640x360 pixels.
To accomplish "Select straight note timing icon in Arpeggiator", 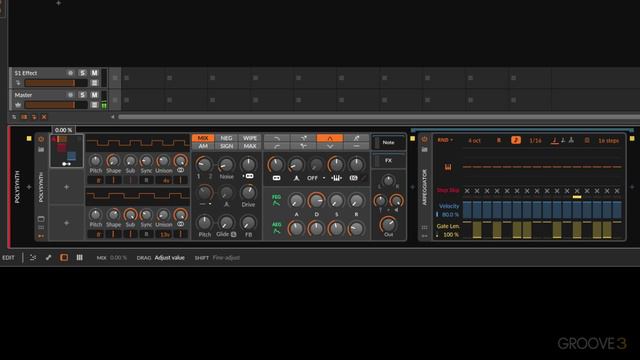I will [x=554, y=140].
